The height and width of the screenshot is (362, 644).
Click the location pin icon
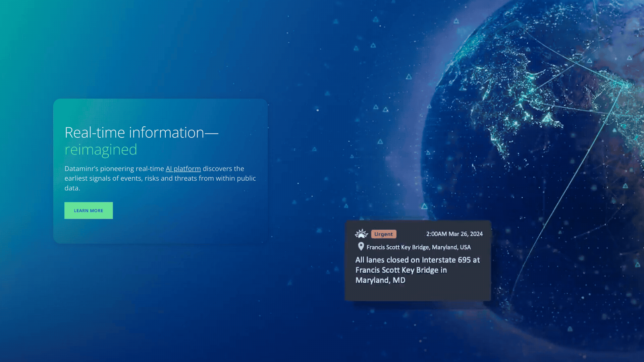point(361,247)
